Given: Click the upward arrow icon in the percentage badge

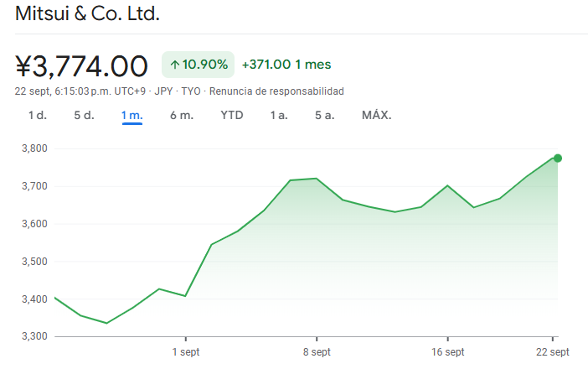Looking at the screenshot, I should click(174, 65).
